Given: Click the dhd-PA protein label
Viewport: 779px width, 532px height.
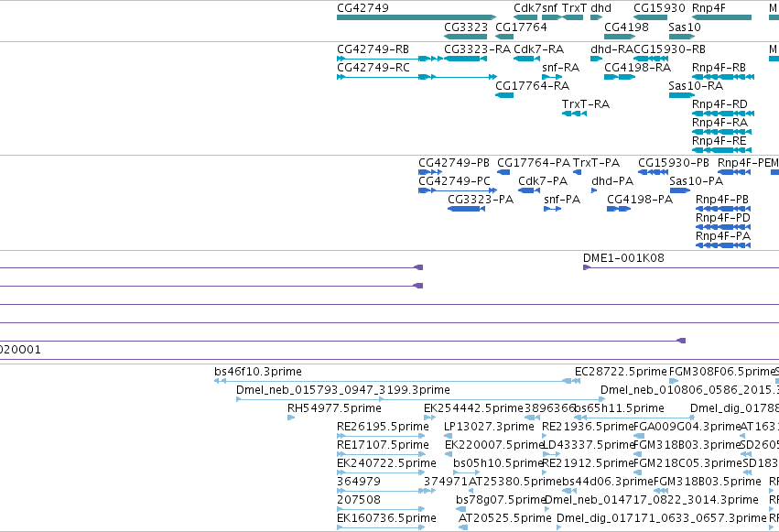Looking at the screenshot, I should pyautogui.click(x=612, y=181).
